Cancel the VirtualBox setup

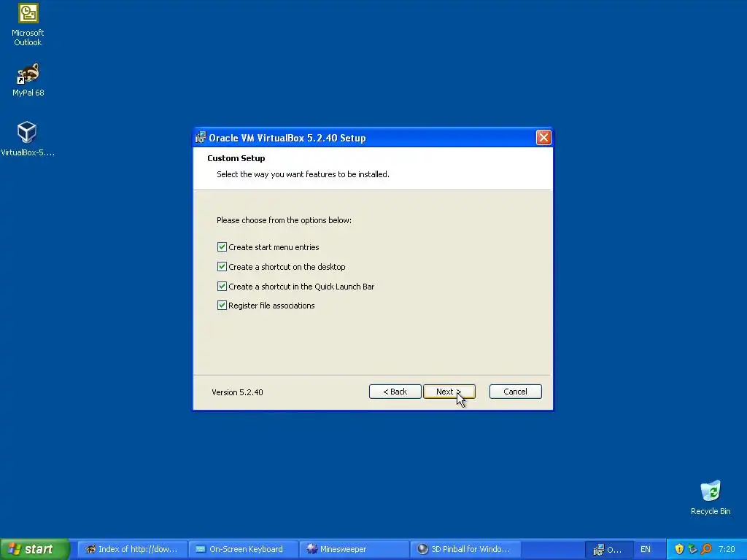(515, 392)
